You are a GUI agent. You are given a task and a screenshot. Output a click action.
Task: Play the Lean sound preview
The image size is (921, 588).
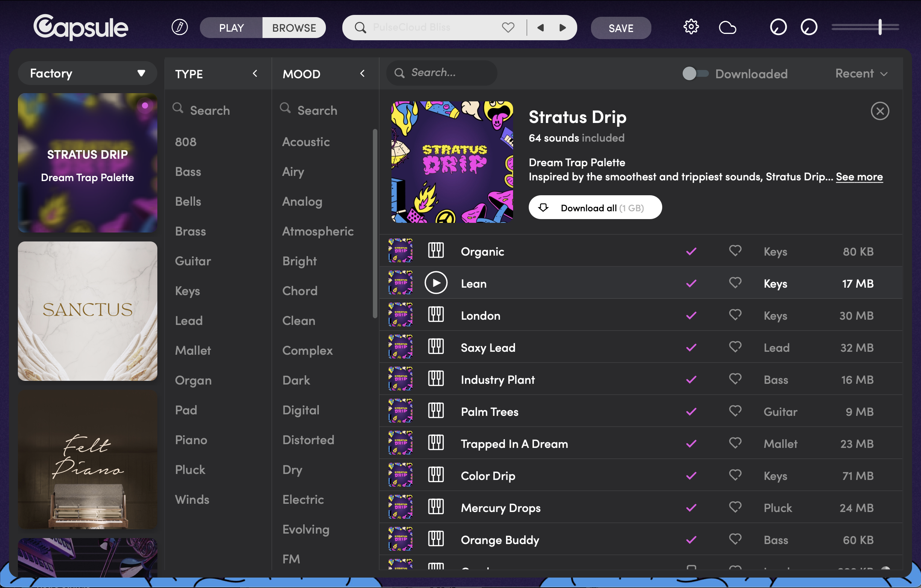(436, 283)
